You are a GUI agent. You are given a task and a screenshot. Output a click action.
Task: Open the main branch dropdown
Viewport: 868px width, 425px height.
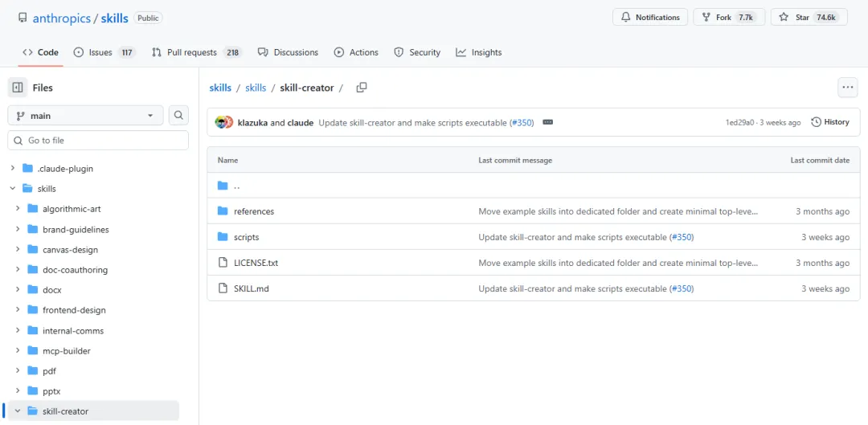tap(85, 116)
